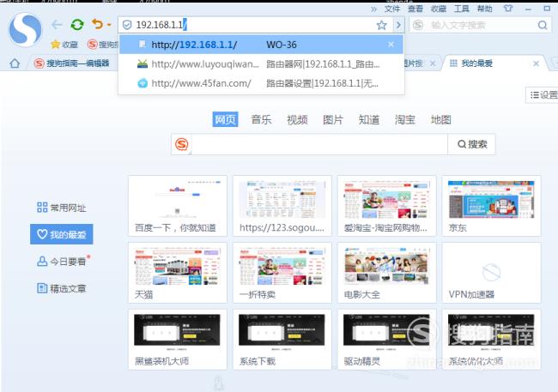
Task: Open the 驱动精灵 thumbnail
Action: pos(386,340)
